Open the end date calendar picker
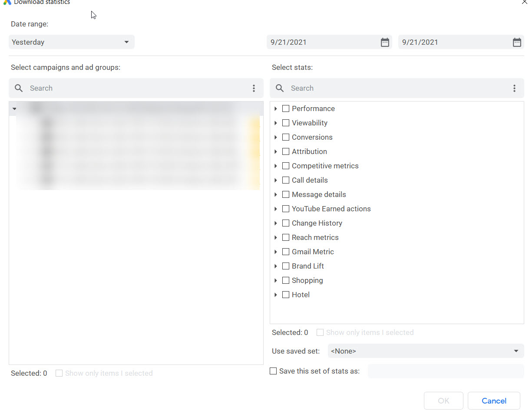529x420 pixels. pyautogui.click(x=516, y=42)
